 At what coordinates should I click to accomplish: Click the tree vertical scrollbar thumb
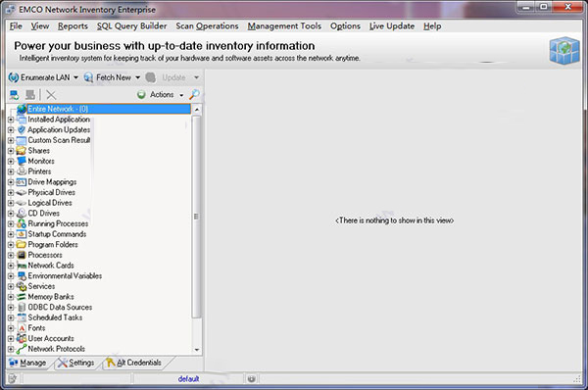pos(197,217)
